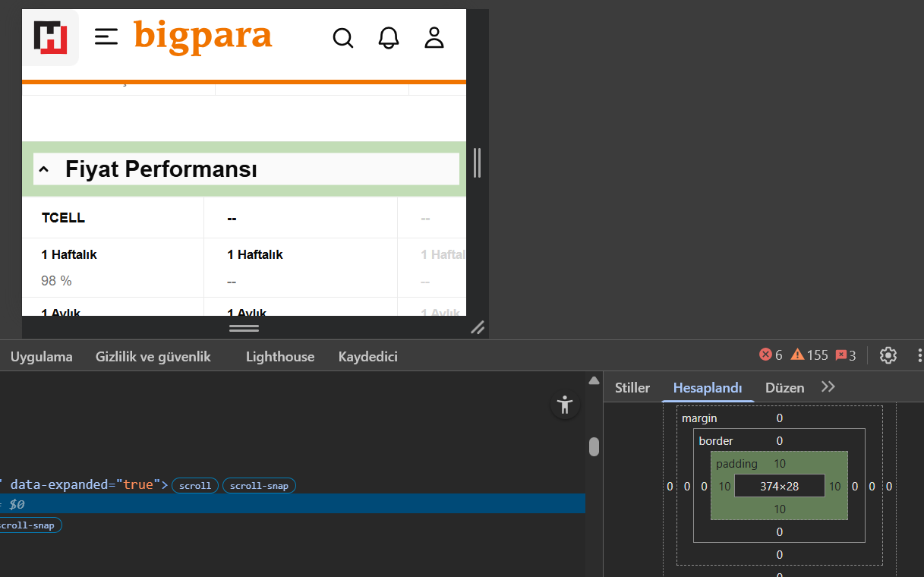This screenshot has height=577, width=924.
Task: Select the Hesaplandı tab
Action: click(708, 388)
